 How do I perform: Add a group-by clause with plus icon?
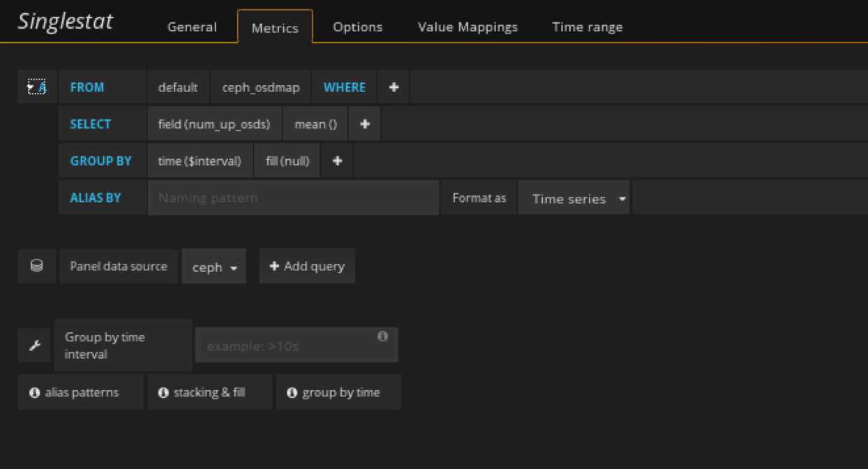337,161
